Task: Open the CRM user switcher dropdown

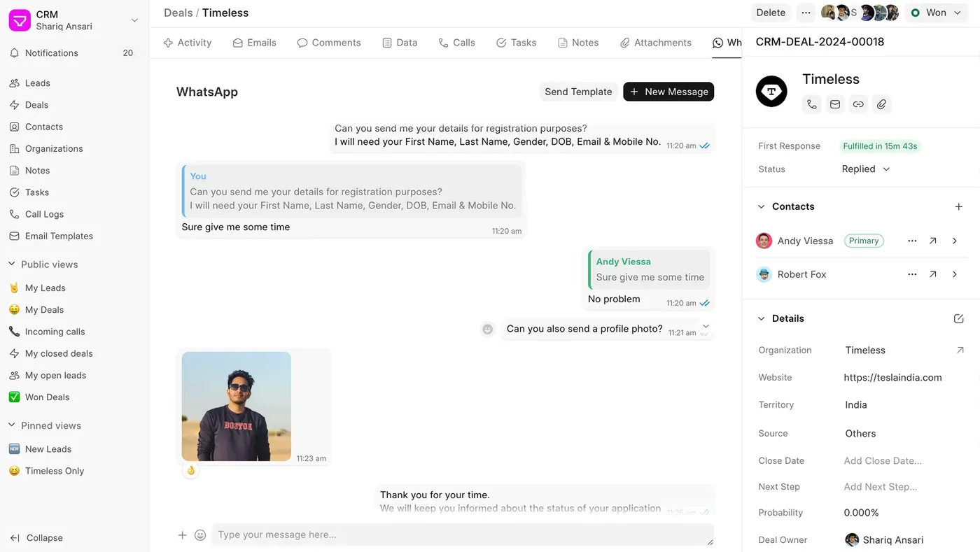Action: [x=74, y=20]
